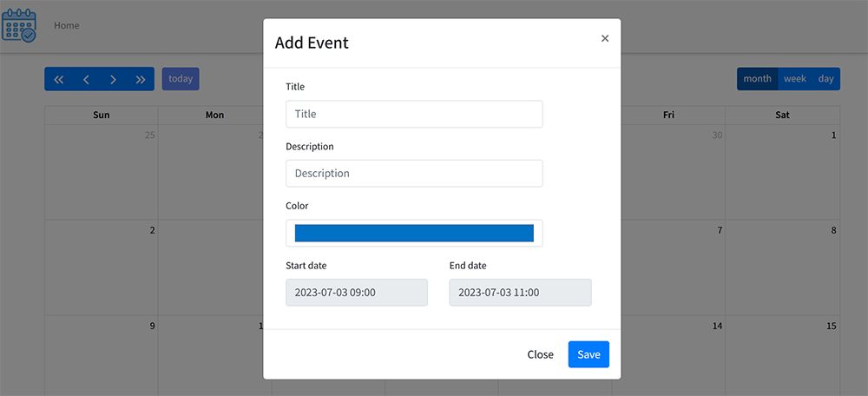The width and height of the screenshot is (868, 396).
Task: Click the today button
Action: pyautogui.click(x=181, y=79)
